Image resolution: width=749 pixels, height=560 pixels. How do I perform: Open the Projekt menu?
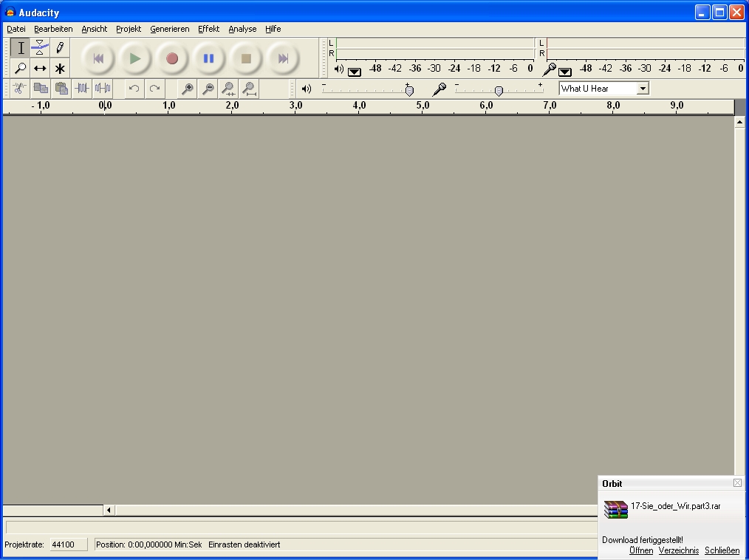coord(129,29)
